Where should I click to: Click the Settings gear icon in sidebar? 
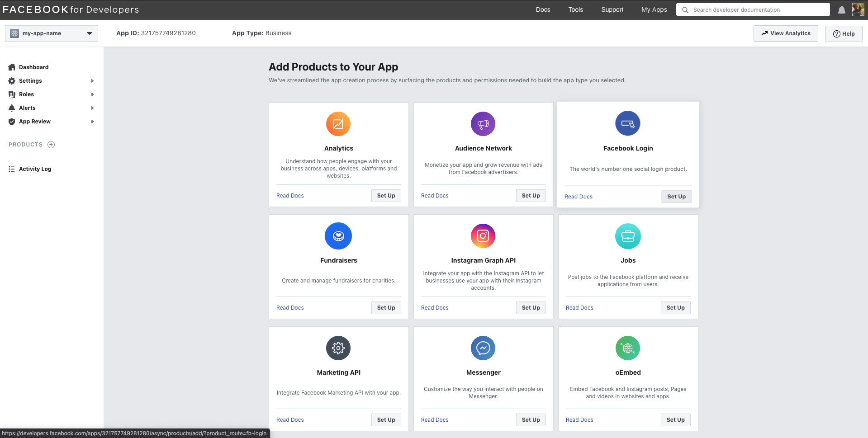tap(12, 81)
